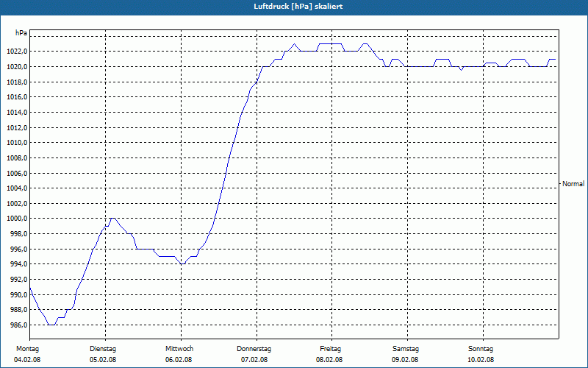Click the 1020,0 y-axis value

click(17, 67)
